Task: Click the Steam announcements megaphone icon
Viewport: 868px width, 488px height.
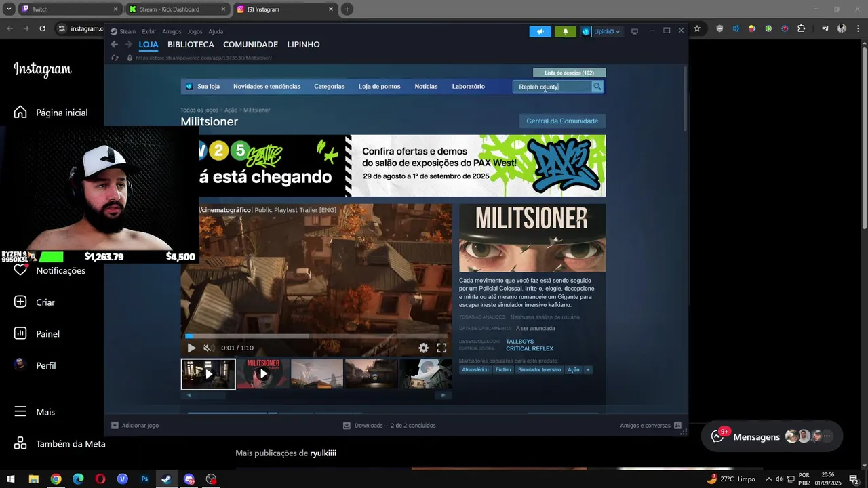Action: tap(540, 31)
